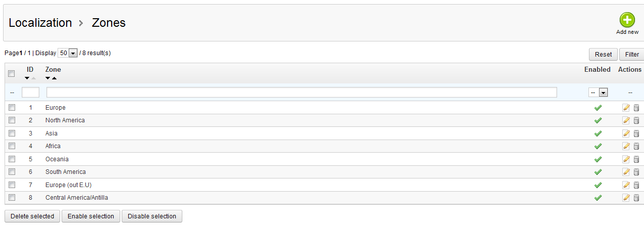Click the Localization breadcrumb
Viewport: 644px width, 225px height.
[x=40, y=23]
